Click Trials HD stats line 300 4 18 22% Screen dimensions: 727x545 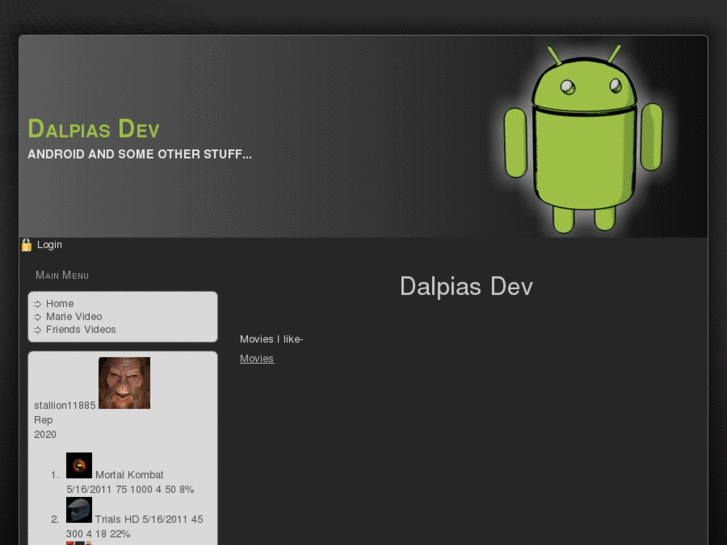tap(98, 534)
